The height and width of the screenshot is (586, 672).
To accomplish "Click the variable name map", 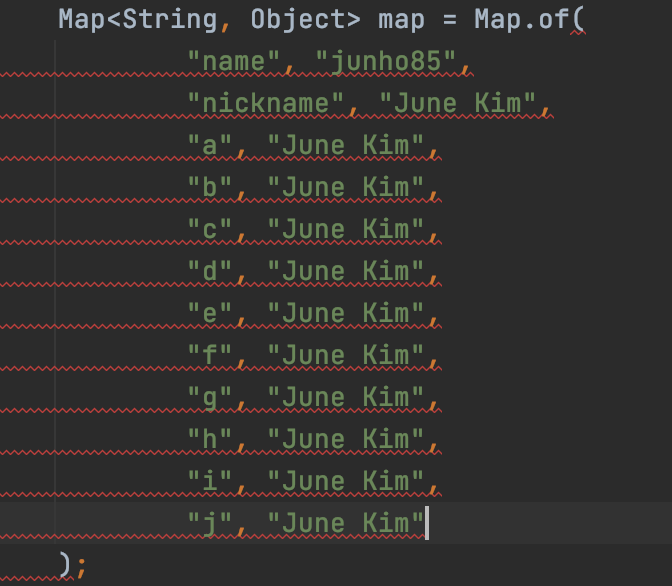I will (x=401, y=21).
